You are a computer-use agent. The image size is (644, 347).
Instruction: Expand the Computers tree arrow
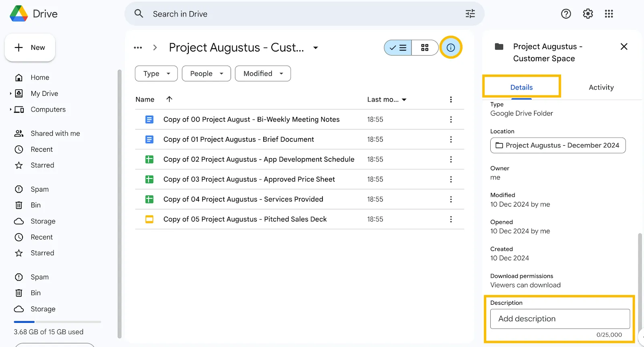tap(10, 109)
